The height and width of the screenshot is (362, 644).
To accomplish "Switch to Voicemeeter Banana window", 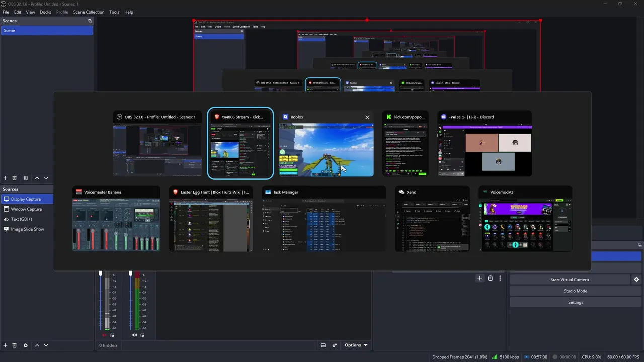I will [116, 219].
